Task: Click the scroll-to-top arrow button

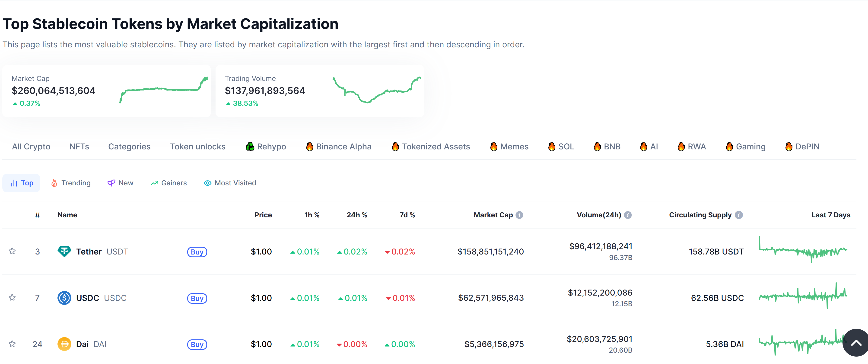Action: pyautogui.click(x=856, y=343)
